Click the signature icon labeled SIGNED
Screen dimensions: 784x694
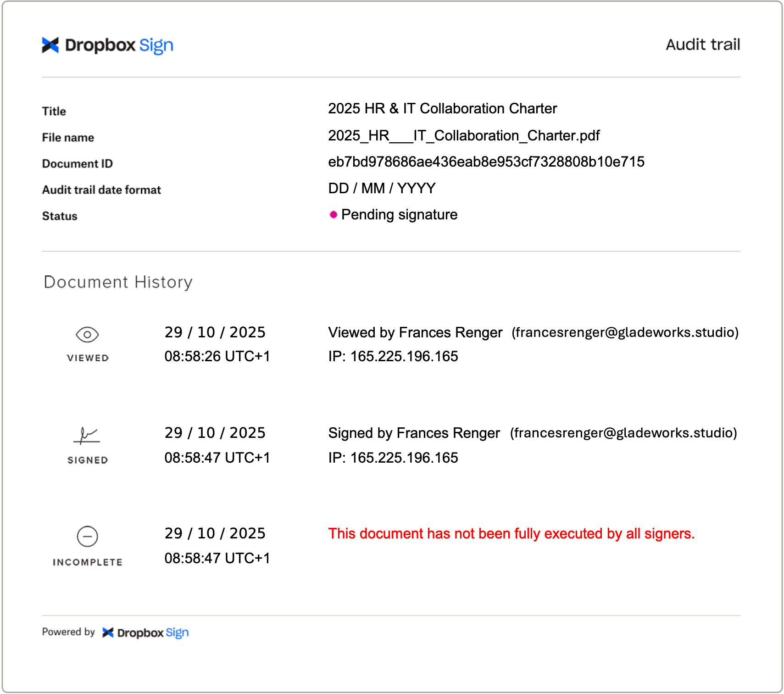coord(87,436)
